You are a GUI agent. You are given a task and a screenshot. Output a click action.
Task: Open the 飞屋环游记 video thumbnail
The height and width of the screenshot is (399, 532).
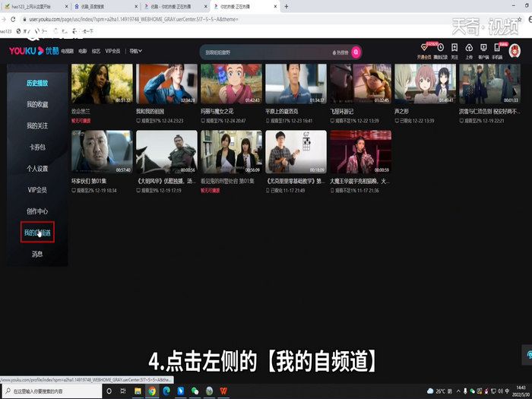[361, 84]
